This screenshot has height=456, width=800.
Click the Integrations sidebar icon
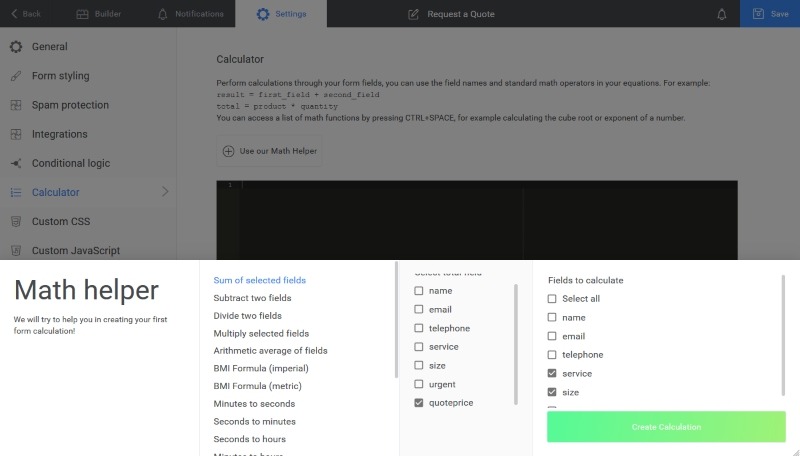(x=16, y=134)
